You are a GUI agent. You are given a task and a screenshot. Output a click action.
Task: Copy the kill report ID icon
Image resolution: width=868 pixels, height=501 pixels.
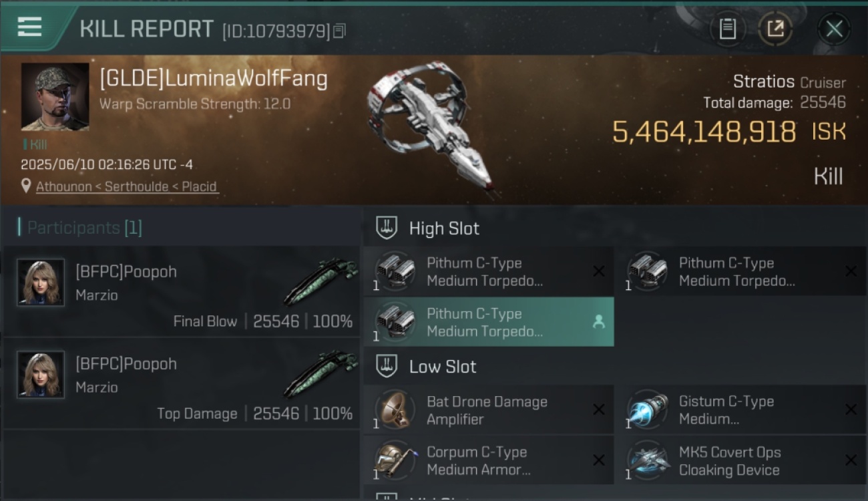click(339, 31)
